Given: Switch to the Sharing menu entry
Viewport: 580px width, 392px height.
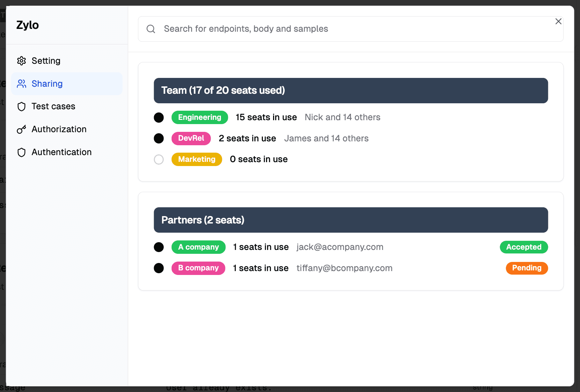Looking at the screenshot, I should pyautogui.click(x=47, y=84).
